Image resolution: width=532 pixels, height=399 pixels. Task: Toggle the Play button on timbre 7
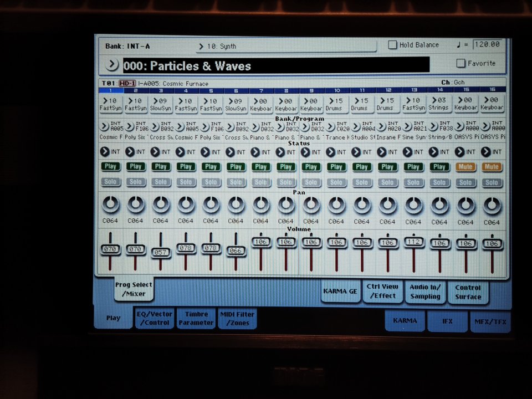tap(261, 167)
